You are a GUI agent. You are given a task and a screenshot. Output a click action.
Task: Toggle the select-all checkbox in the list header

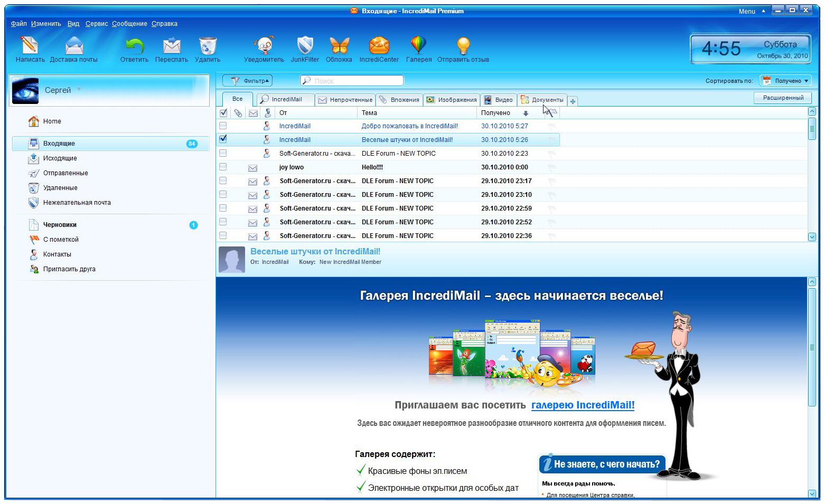(223, 113)
